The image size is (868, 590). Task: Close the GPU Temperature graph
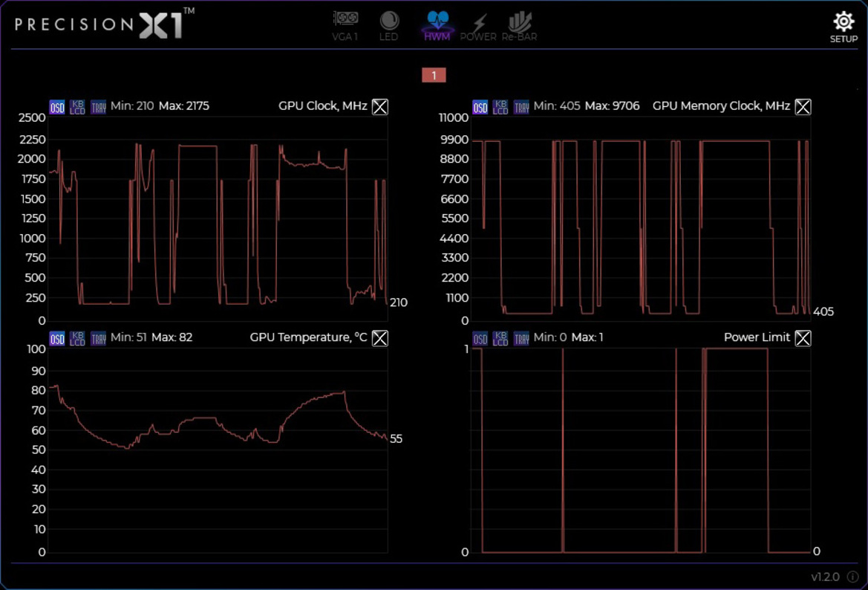[380, 338]
